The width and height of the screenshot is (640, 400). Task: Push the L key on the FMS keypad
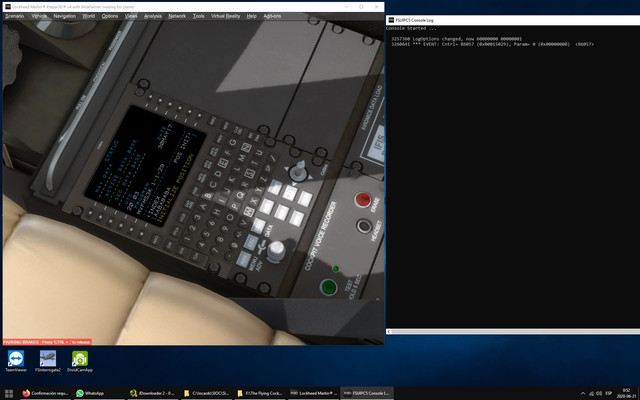click(x=237, y=169)
